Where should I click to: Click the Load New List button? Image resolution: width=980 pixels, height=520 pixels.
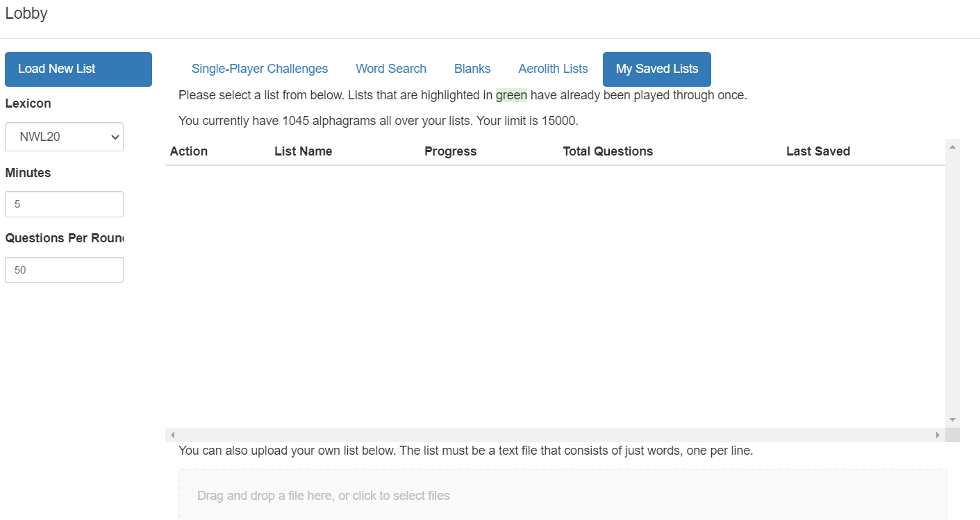tap(78, 69)
